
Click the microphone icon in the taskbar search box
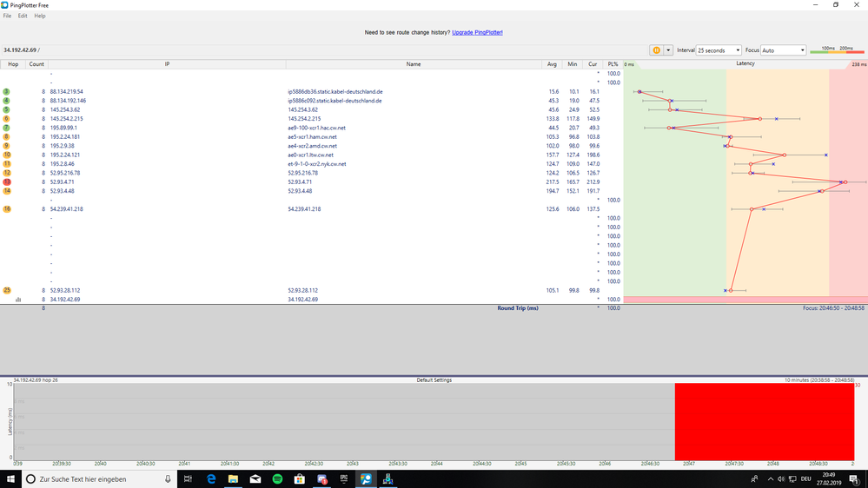pyautogui.click(x=168, y=479)
